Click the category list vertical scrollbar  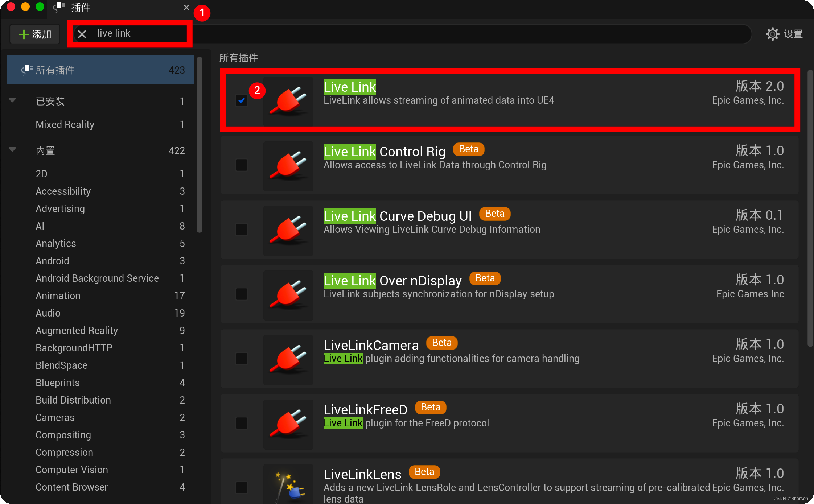pos(199,145)
